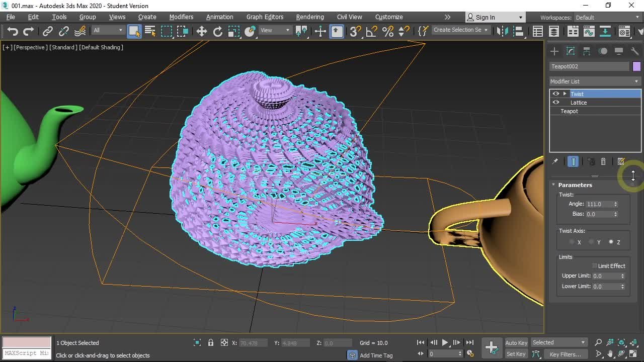Click the Twist Angle input field
This screenshot has width=644, height=362.
598,204
